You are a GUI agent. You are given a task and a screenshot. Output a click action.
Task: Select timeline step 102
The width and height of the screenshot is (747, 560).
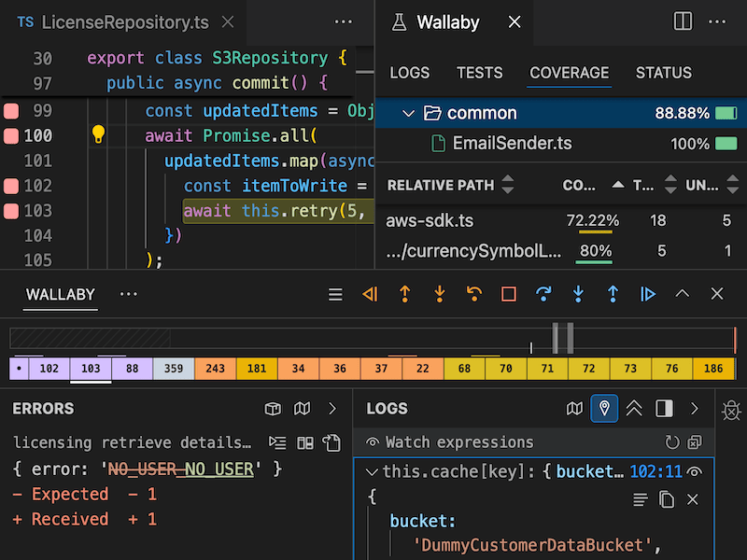tap(49, 369)
